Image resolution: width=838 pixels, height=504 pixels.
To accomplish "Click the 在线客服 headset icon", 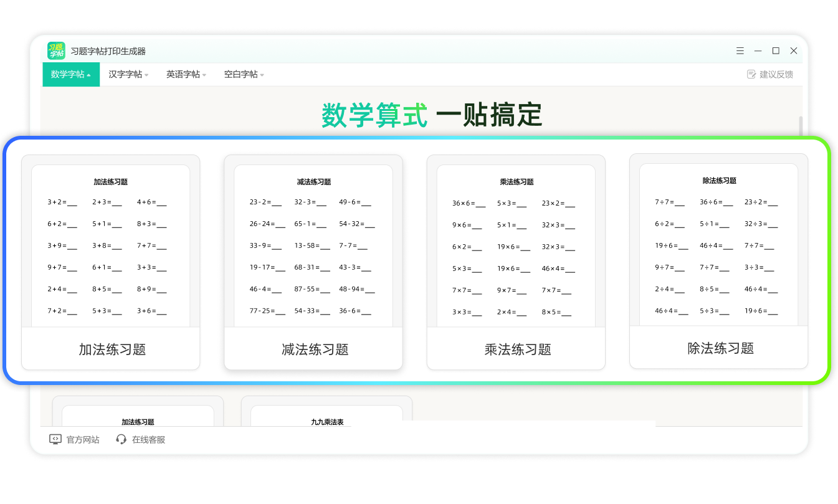I will (121, 439).
